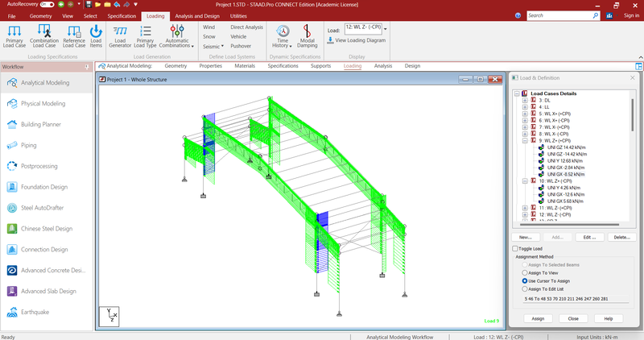Select Assign To View option
644x340 pixels.
(525, 273)
